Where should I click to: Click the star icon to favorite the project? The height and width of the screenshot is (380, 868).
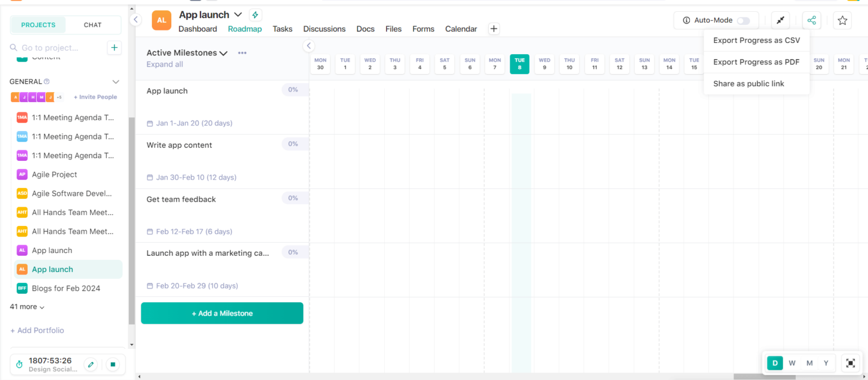pos(843,20)
